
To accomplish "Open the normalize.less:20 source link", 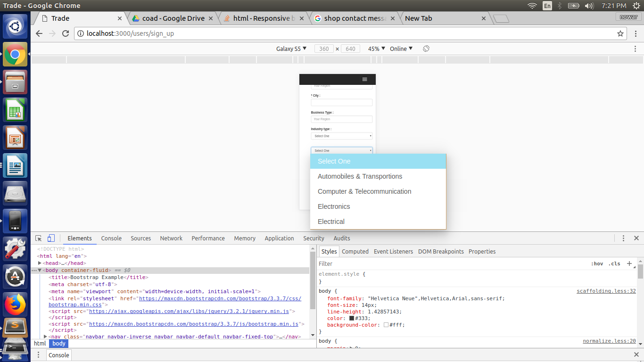I will coord(609,341).
